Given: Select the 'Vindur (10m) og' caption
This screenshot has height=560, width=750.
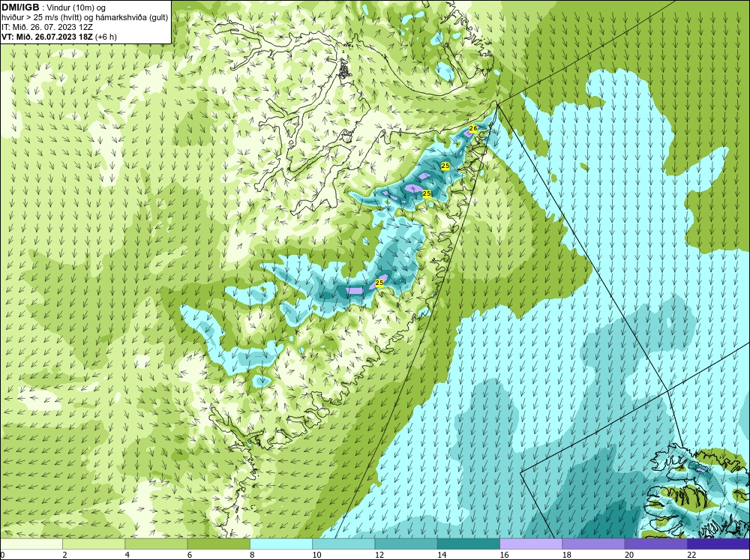Looking at the screenshot, I should click(76, 8).
